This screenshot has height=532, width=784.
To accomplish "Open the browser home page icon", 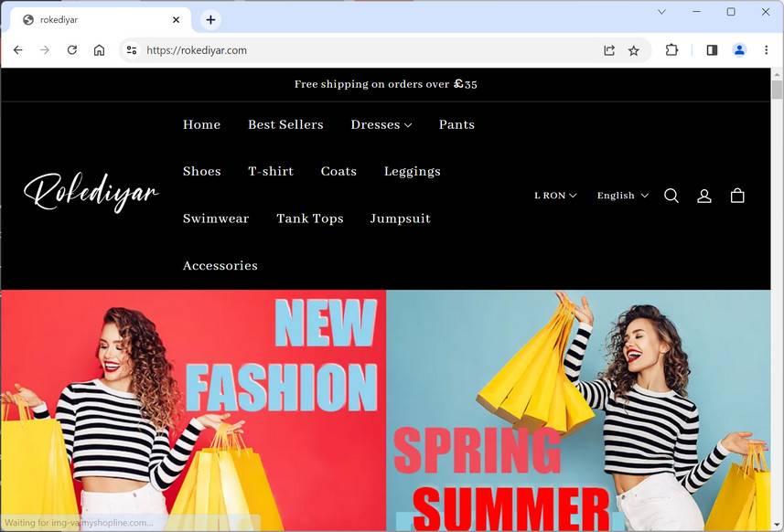I will (x=101, y=50).
